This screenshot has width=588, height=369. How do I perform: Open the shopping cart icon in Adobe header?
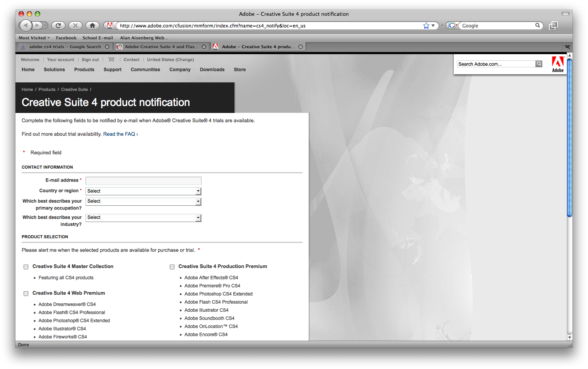point(111,60)
